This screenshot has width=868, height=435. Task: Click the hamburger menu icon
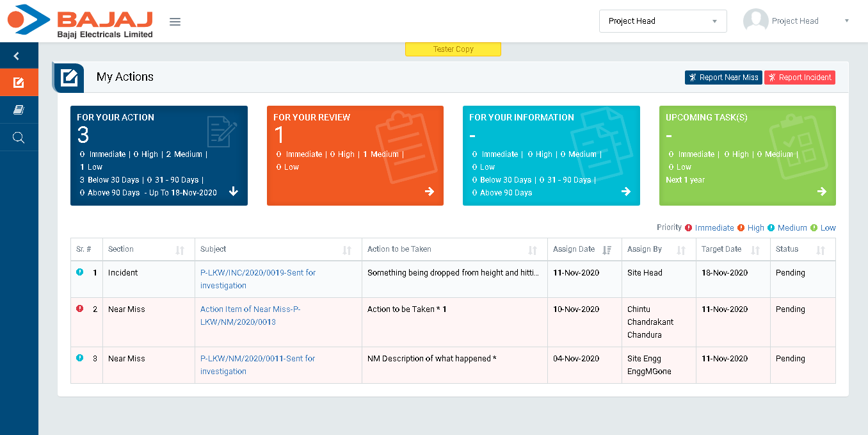click(x=175, y=22)
